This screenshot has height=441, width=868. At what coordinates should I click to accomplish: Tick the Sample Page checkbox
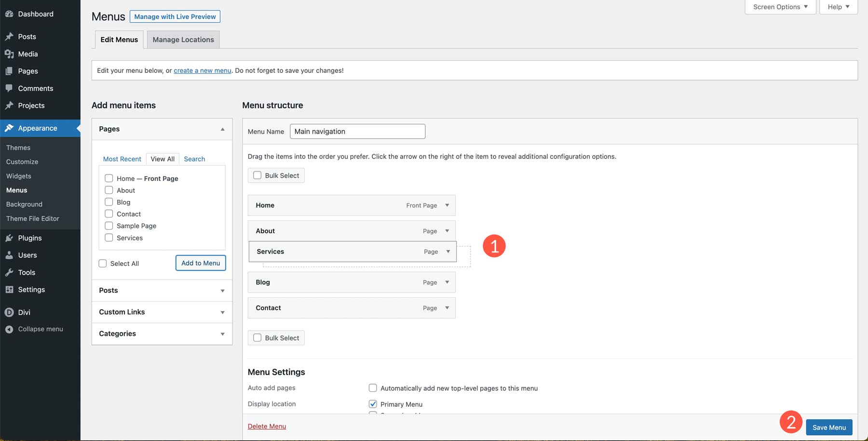click(x=109, y=226)
